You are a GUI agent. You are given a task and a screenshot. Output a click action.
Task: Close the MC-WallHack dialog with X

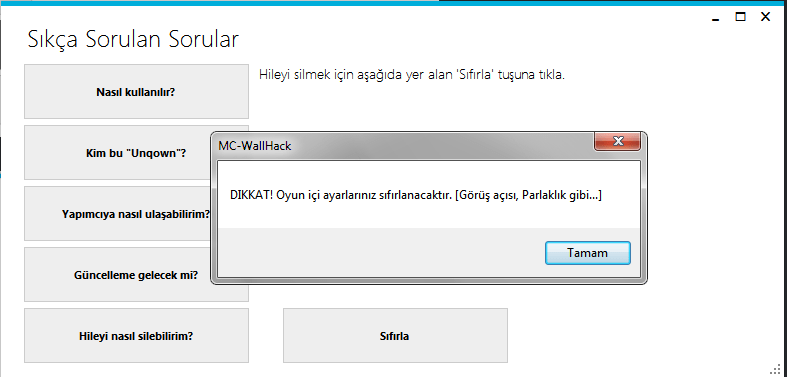617,142
